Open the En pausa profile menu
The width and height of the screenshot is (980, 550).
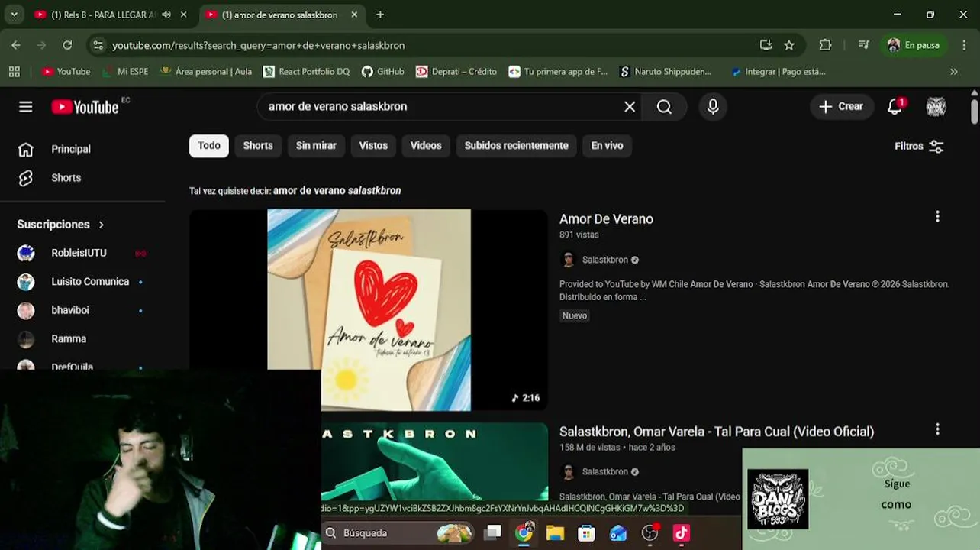(913, 45)
